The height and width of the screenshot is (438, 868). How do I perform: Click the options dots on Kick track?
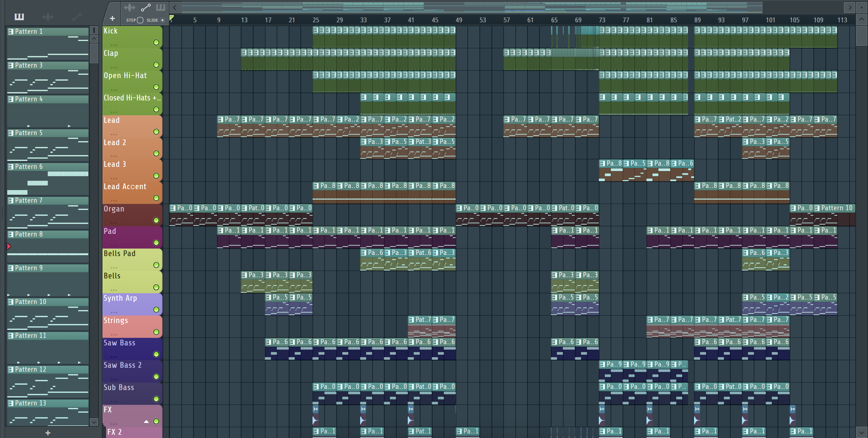114,45
